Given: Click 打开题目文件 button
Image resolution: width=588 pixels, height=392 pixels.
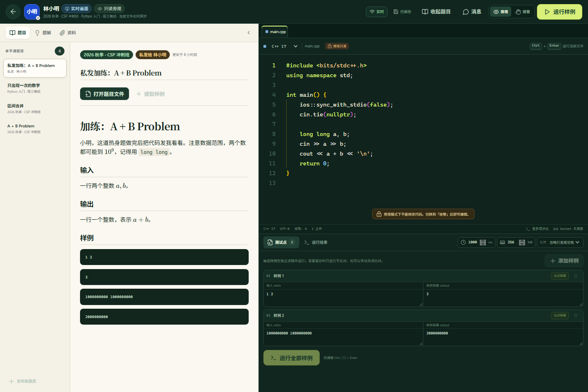Looking at the screenshot, I should (x=105, y=94).
